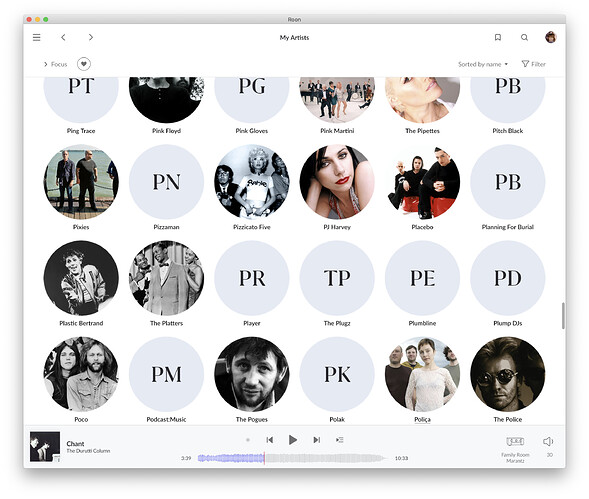Open Planning For Burial PB placeholder
The height and width of the screenshot is (499, 589).
(507, 182)
